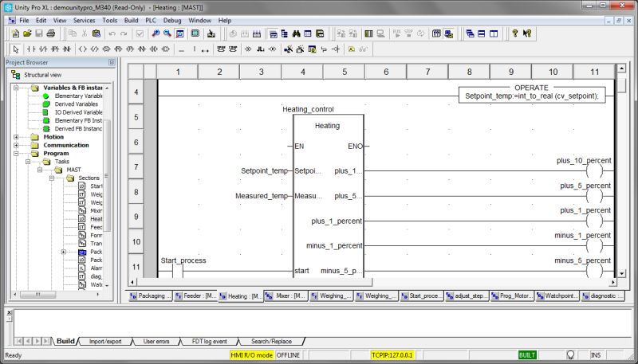638x364 pixels.
Task: Collapse the Sections folder
Action: (x=52, y=178)
